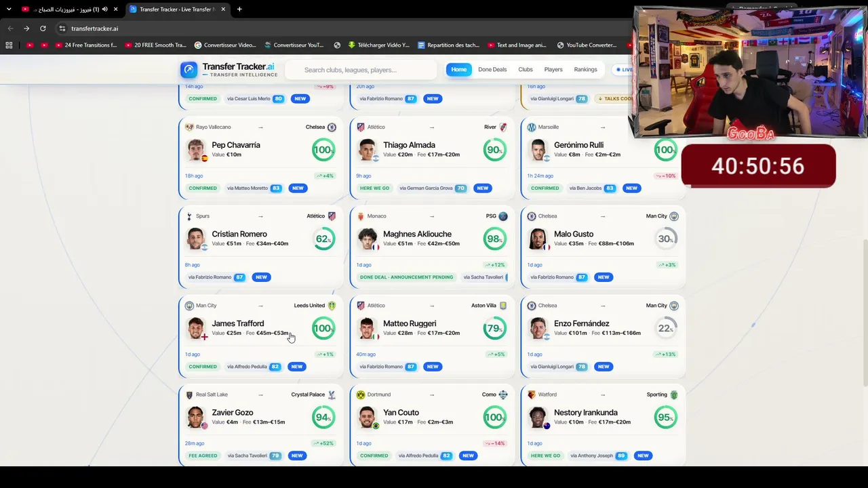The width and height of the screenshot is (868, 488).
Task: Open a new browser tab with plus
Action: (x=239, y=9)
